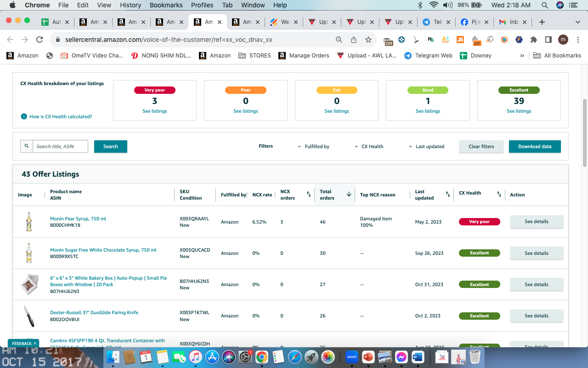The image size is (588, 368).
Task: Click the page vertical scrollbar
Action: pyautogui.click(x=585, y=133)
